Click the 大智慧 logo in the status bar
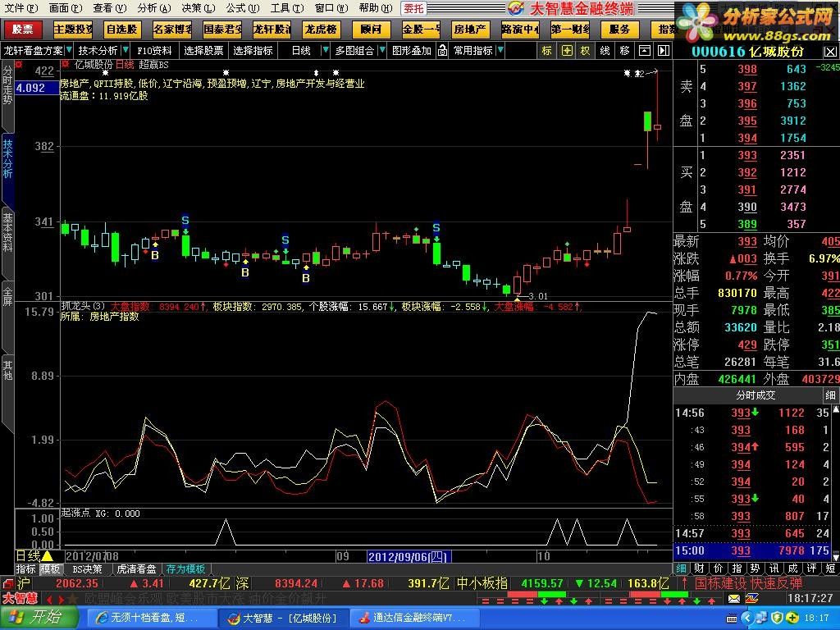The image size is (840, 630). 21,598
